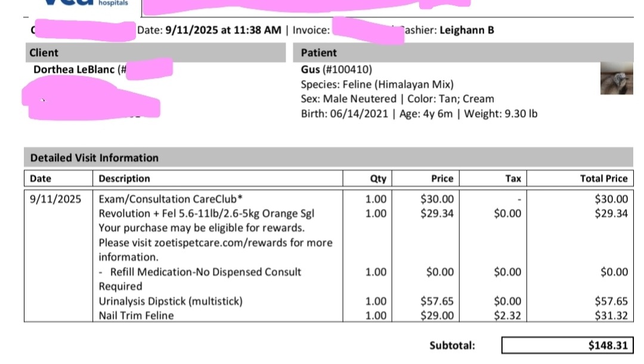
Task: Click the Qty column header
Action: [x=378, y=178]
